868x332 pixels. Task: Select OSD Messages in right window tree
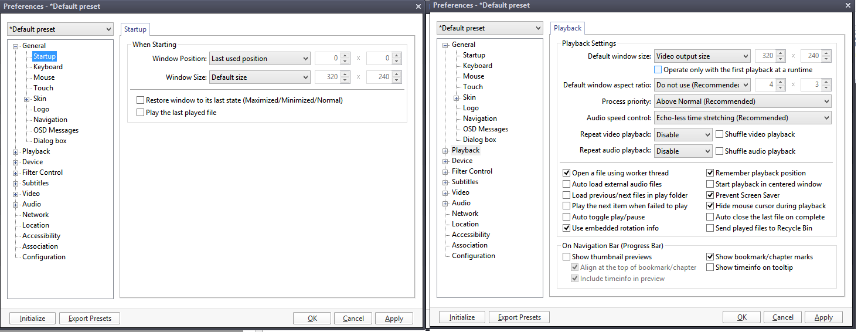[x=486, y=129]
